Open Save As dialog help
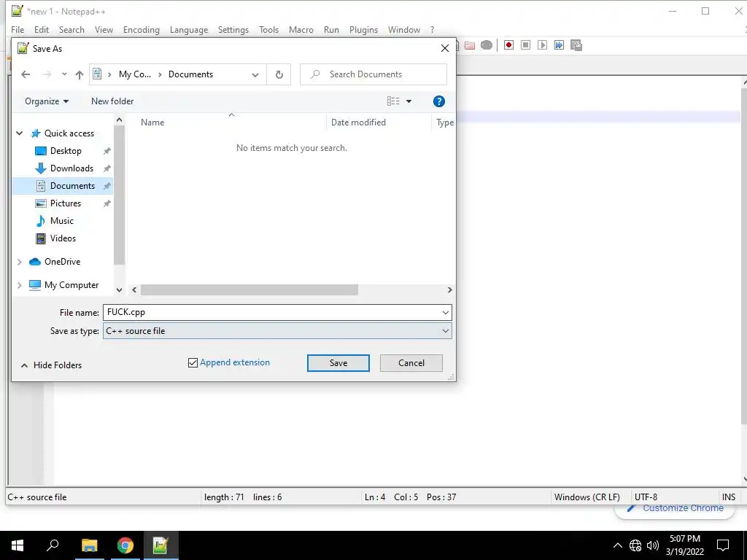 438,101
